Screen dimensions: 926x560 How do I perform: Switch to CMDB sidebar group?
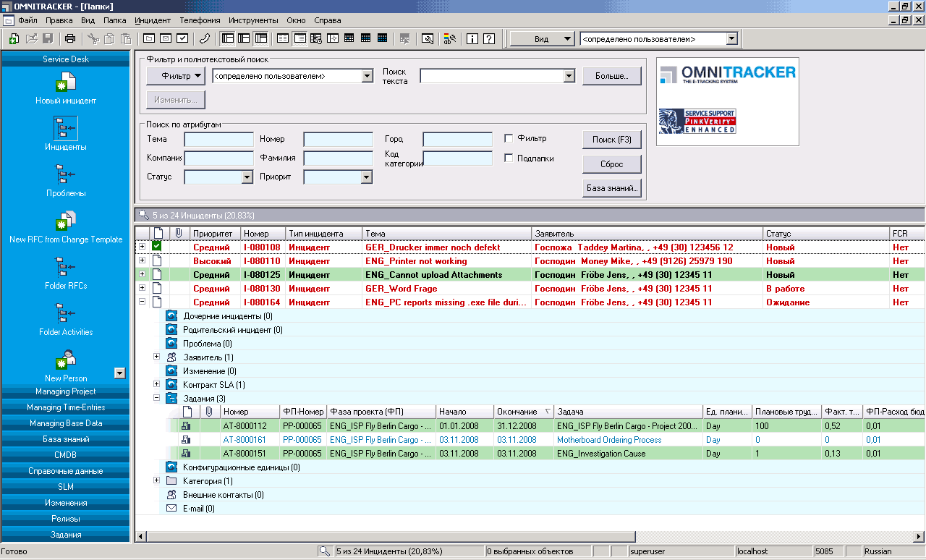pos(66,455)
